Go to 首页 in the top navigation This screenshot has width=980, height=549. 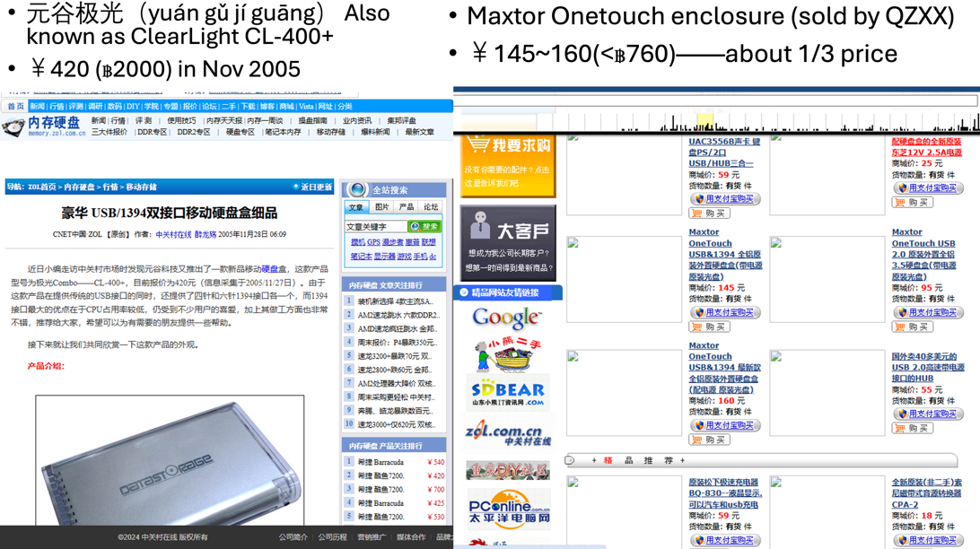pyautogui.click(x=15, y=107)
